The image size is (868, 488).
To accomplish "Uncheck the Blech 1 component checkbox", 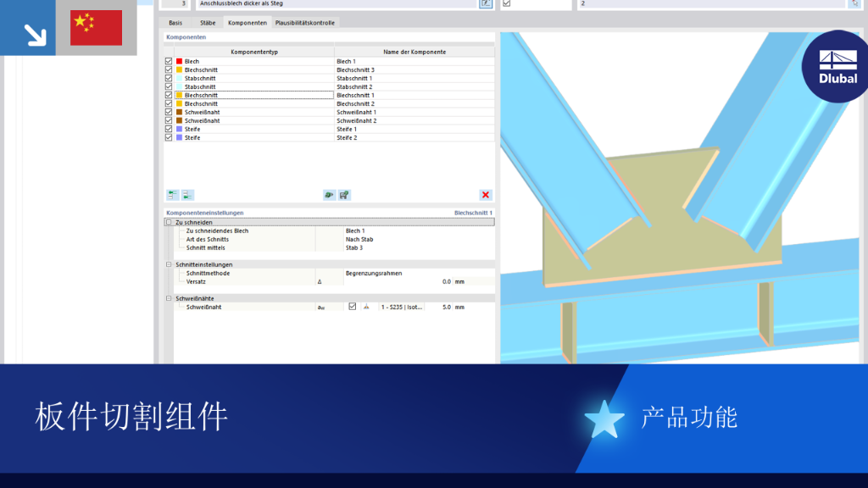I will [169, 61].
